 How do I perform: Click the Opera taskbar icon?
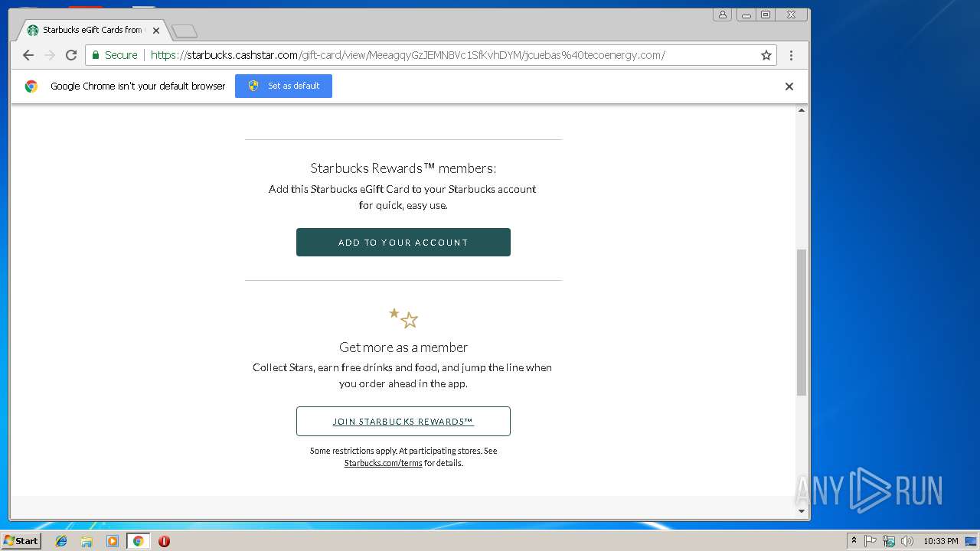[x=164, y=541]
